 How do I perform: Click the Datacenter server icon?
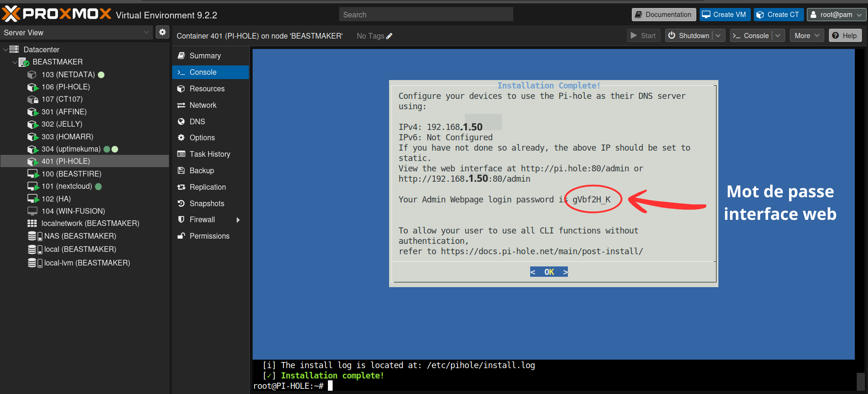pos(14,49)
